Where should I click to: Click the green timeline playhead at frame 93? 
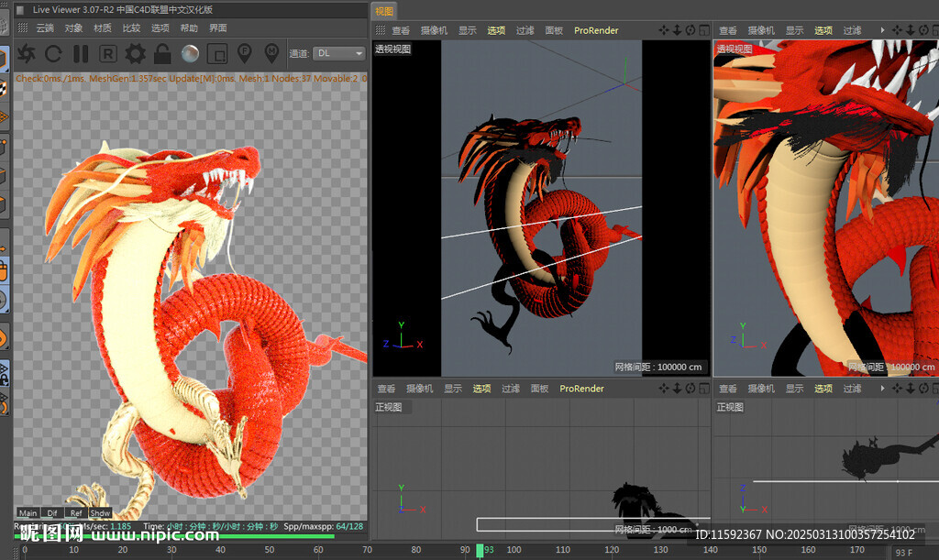point(480,551)
